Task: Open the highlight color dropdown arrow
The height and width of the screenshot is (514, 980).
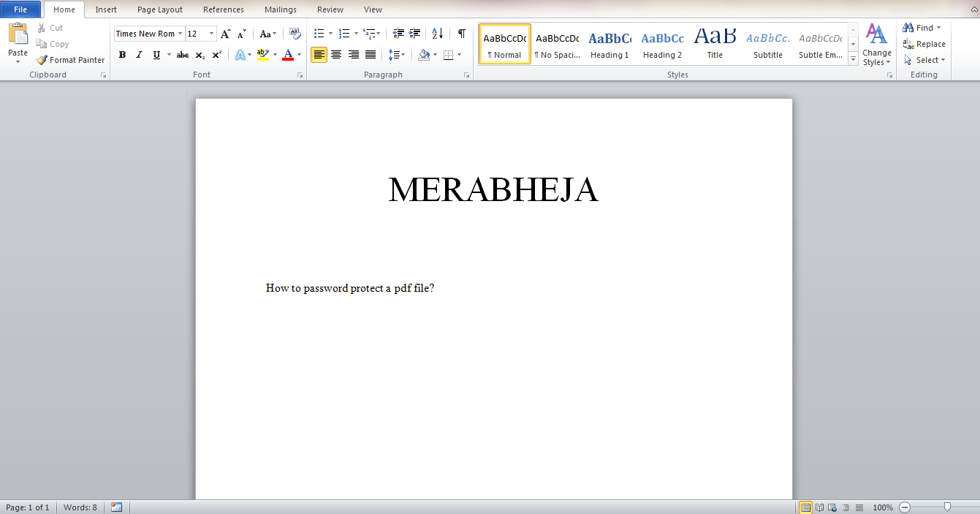Action: (275, 55)
